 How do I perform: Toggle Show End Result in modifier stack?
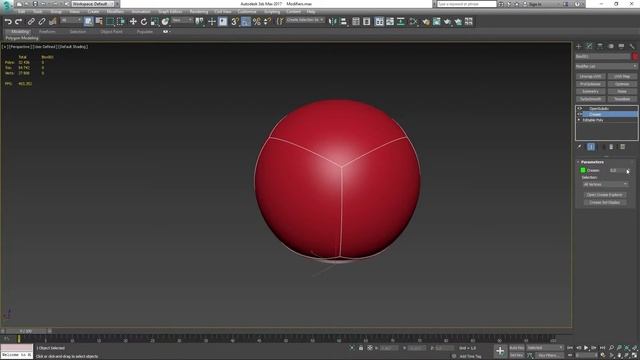[x=591, y=147]
